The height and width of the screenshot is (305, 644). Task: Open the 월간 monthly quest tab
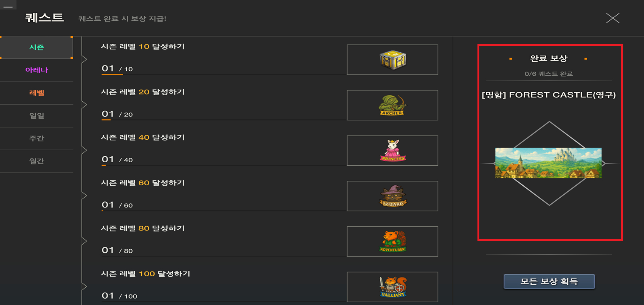click(36, 161)
